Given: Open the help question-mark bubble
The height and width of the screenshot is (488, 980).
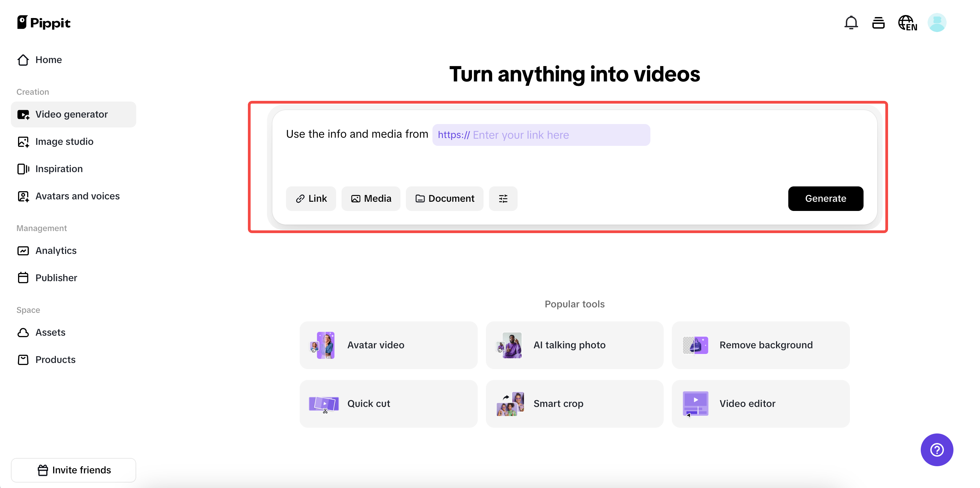Looking at the screenshot, I should click(x=936, y=449).
